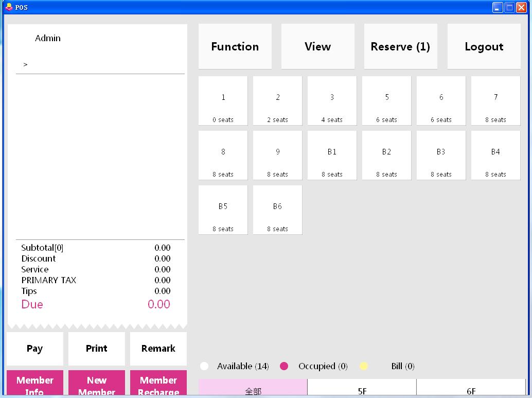Image resolution: width=532 pixels, height=398 pixels.
Task: Switch to the 5F floor tab
Action: tap(362, 388)
